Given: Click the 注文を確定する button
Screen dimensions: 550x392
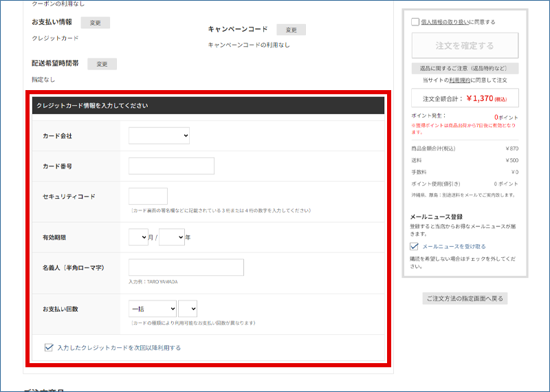Looking at the screenshot, I should pos(465,45).
